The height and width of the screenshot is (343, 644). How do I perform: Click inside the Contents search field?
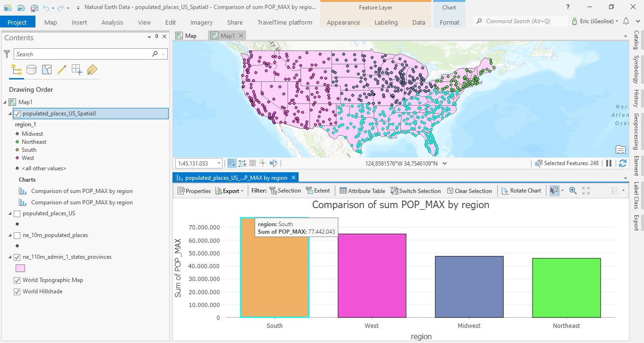tap(85, 53)
